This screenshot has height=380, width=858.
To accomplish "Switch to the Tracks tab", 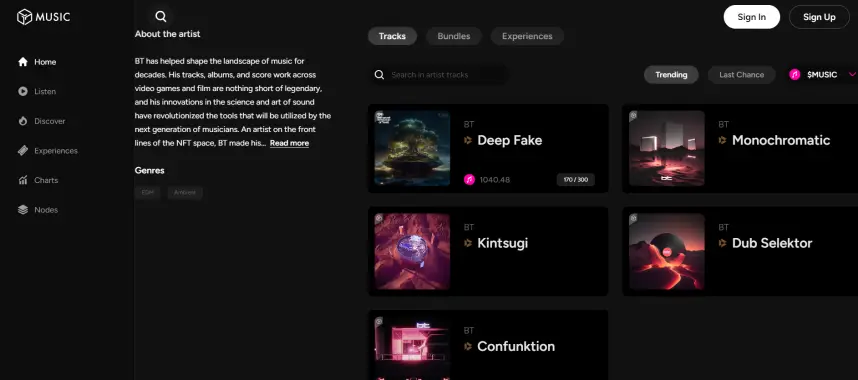I will [392, 36].
